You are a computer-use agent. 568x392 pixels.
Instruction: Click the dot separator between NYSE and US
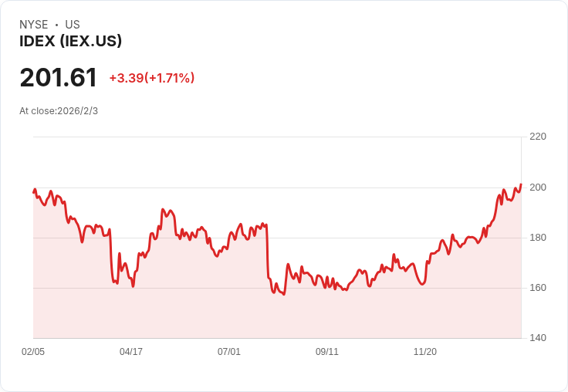pos(57,25)
